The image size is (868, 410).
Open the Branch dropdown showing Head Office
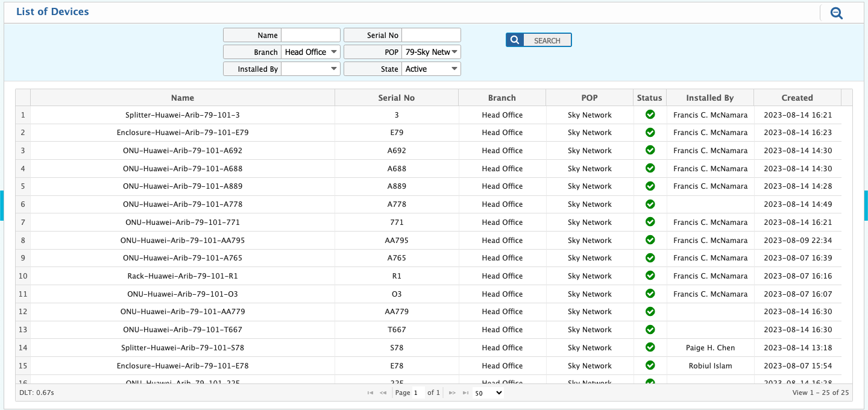(310, 52)
